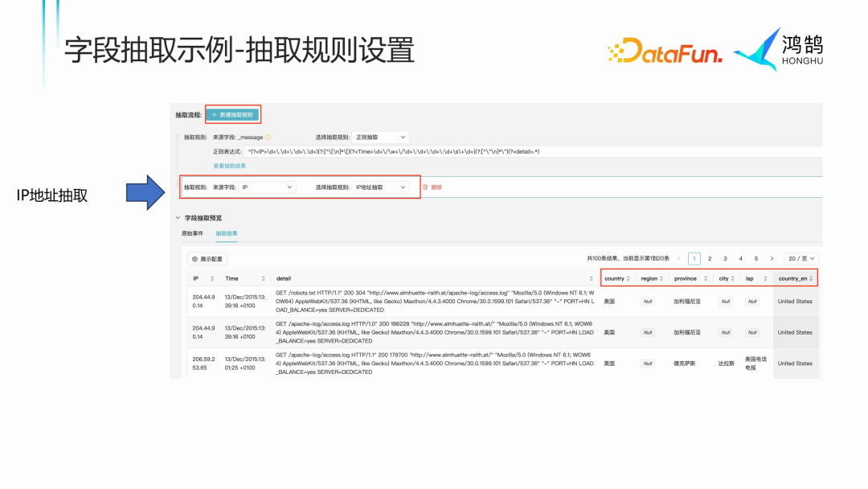The image size is (868, 489).
Task: Collapse the 字段抽取预览 section
Action: pos(178,217)
